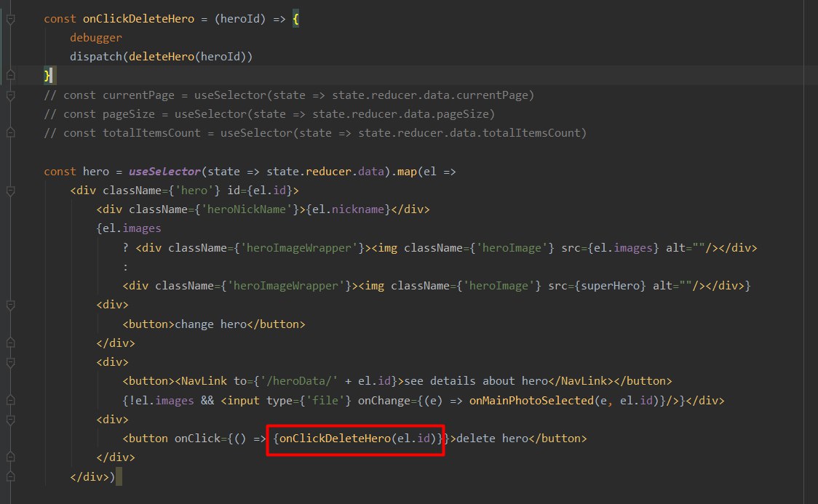Click the commented currentPage useSelector line
818x504 pixels.
(x=289, y=95)
